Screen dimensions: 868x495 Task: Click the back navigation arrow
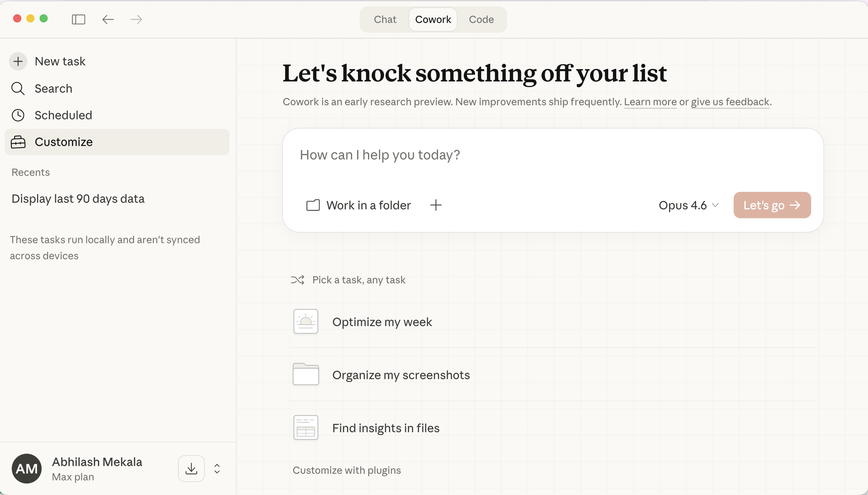[108, 20]
